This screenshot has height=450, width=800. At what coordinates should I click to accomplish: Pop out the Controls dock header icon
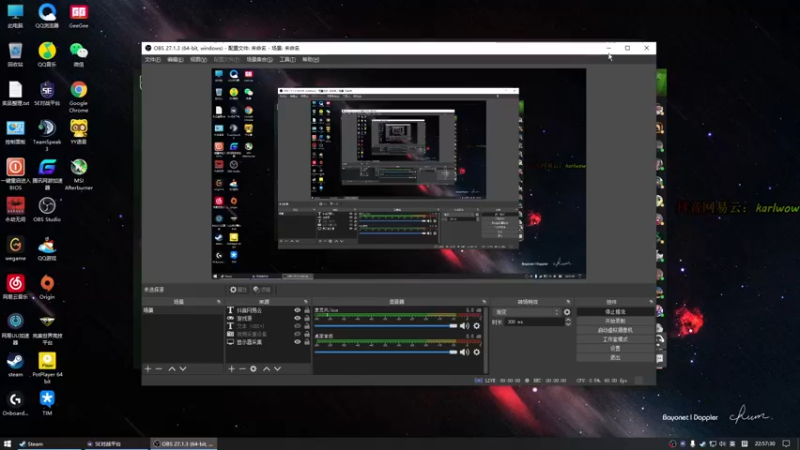coord(651,302)
